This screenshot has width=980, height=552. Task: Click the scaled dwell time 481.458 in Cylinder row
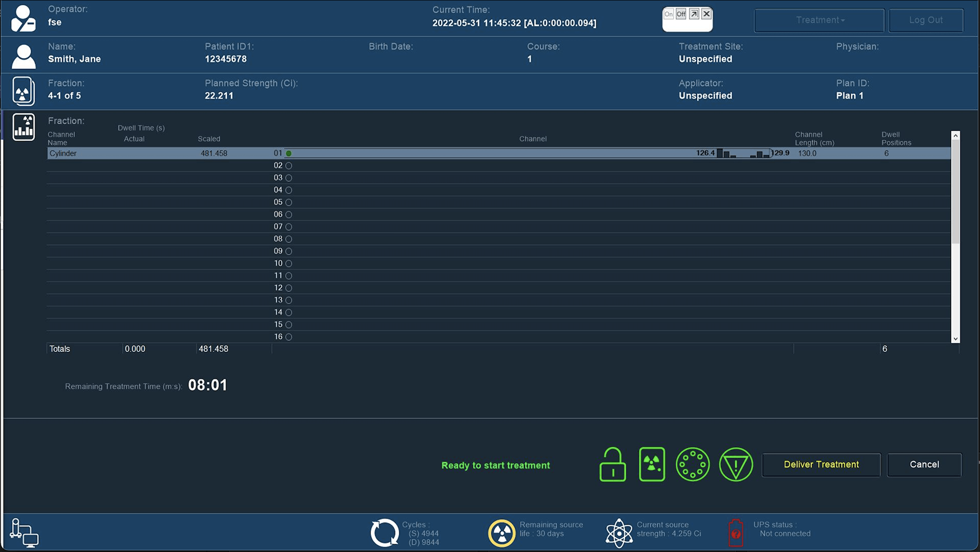coord(214,153)
